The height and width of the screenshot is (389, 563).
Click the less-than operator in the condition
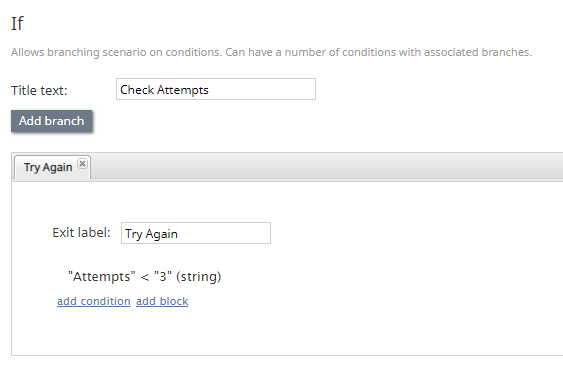[145, 277]
